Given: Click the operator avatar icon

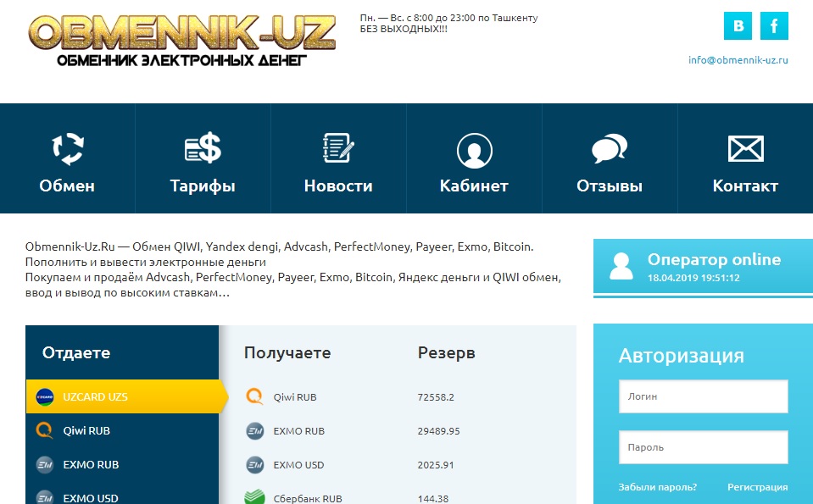Looking at the screenshot, I should click(621, 266).
